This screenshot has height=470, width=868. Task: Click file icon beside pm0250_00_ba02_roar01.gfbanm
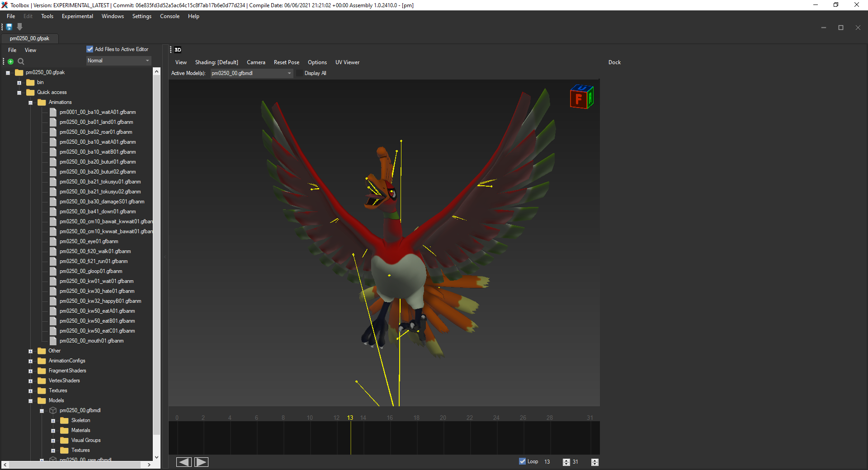tap(53, 132)
